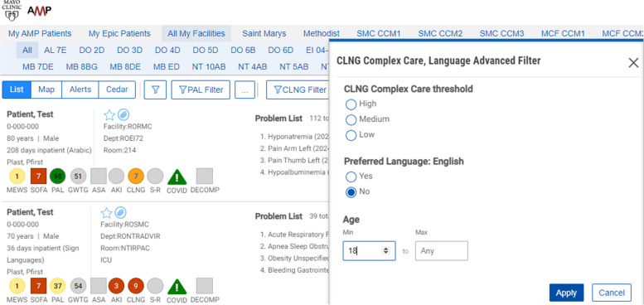644x305 pixels.
Task: Switch to the Map view
Action: pos(46,90)
